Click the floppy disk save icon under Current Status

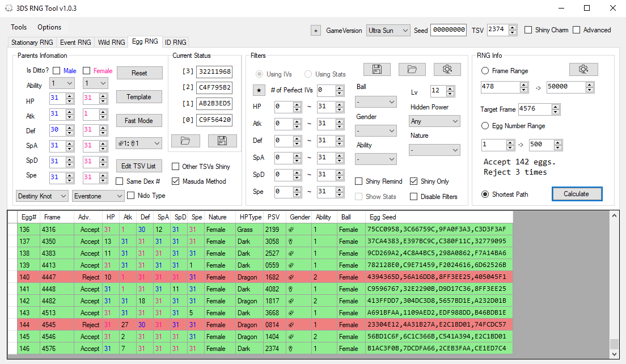coord(222,141)
